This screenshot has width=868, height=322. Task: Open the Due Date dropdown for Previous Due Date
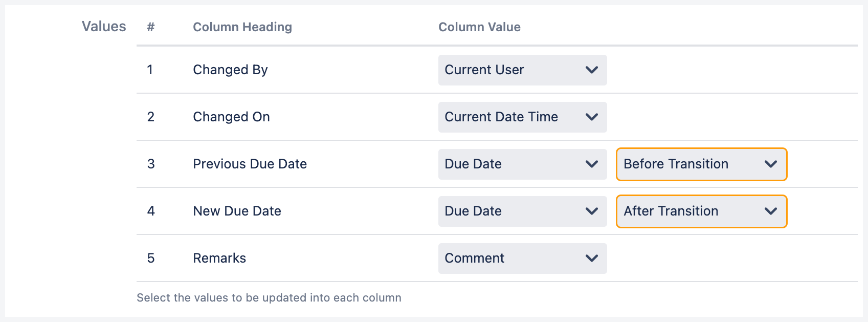(x=522, y=164)
